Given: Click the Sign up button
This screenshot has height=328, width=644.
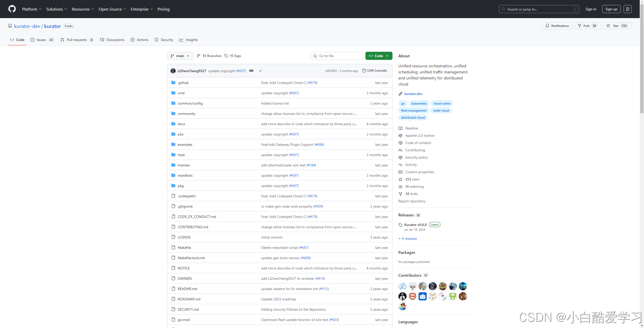Looking at the screenshot, I should (611, 9).
